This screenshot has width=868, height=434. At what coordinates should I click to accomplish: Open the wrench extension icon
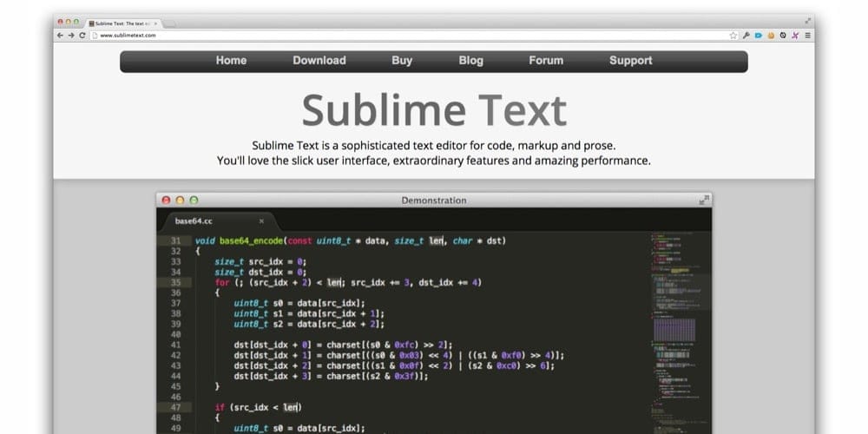[x=746, y=36]
